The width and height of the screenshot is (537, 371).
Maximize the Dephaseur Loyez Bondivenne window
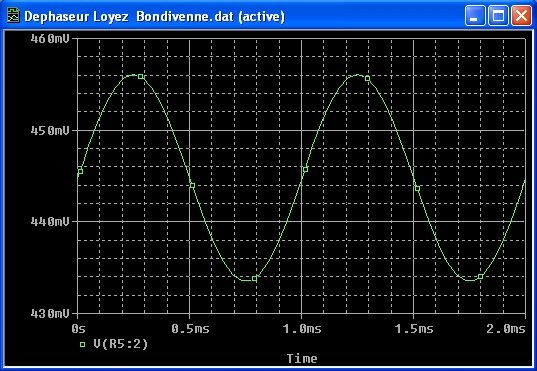click(498, 16)
